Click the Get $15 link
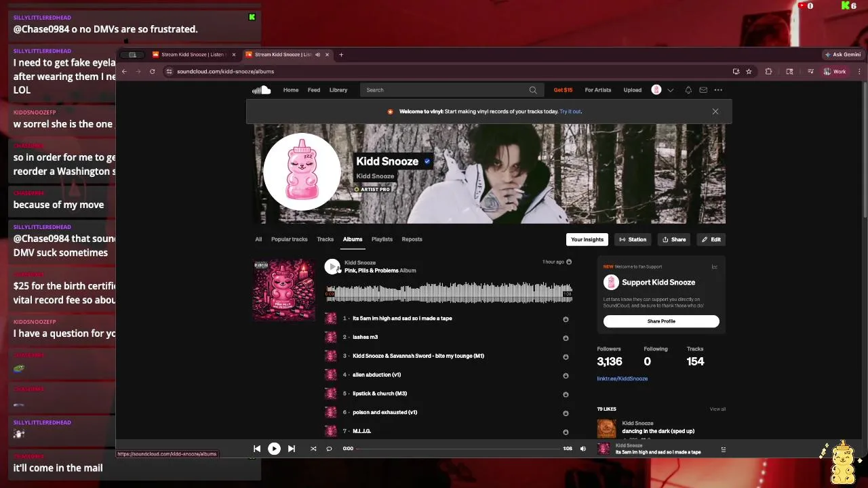The image size is (868, 488). click(563, 89)
